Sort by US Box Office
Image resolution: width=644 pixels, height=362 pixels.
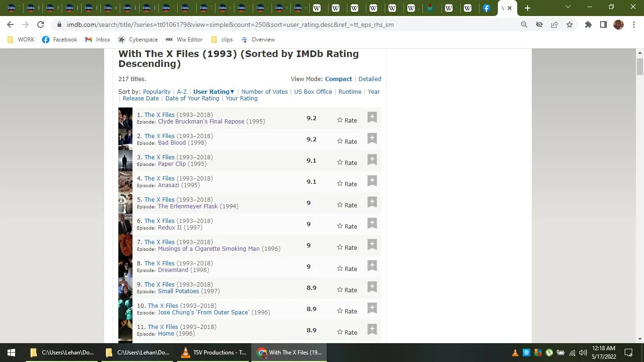[x=313, y=92]
